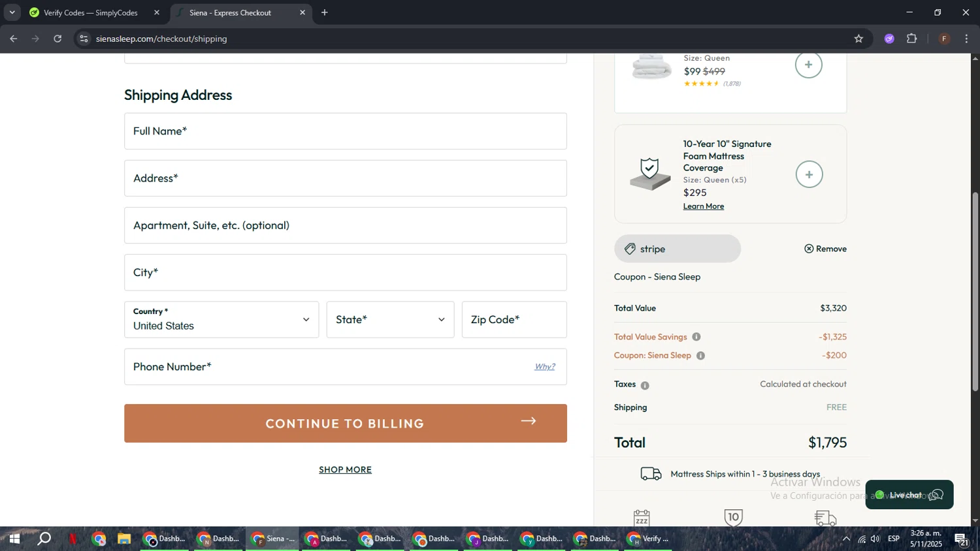
Task: Open the Live chat widget
Action: pyautogui.click(x=909, y=495)
